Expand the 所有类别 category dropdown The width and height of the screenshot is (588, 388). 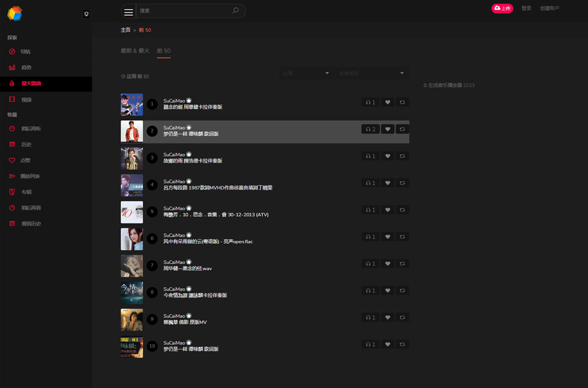371,73
